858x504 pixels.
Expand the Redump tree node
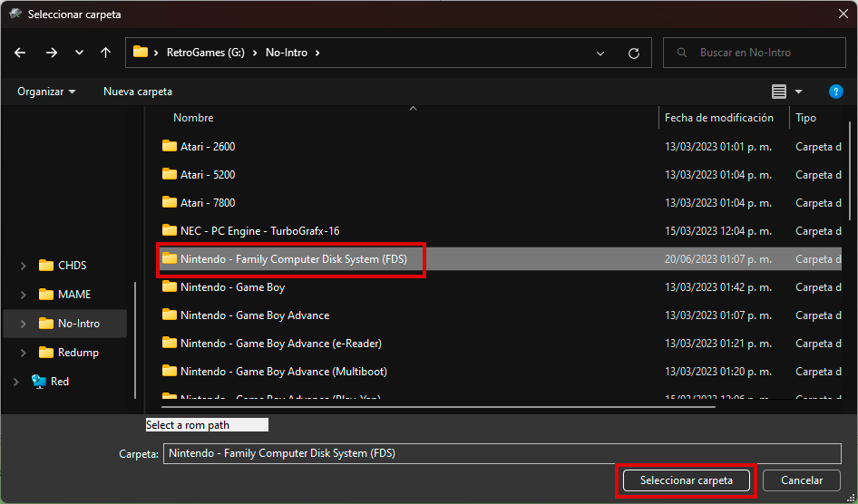(x=23, y=353)
